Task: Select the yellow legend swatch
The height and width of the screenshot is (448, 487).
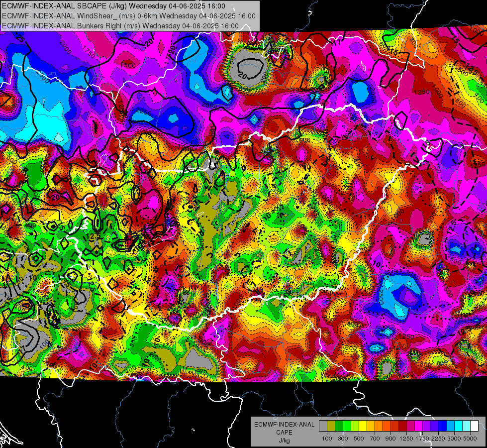Action: pos(363,426)
